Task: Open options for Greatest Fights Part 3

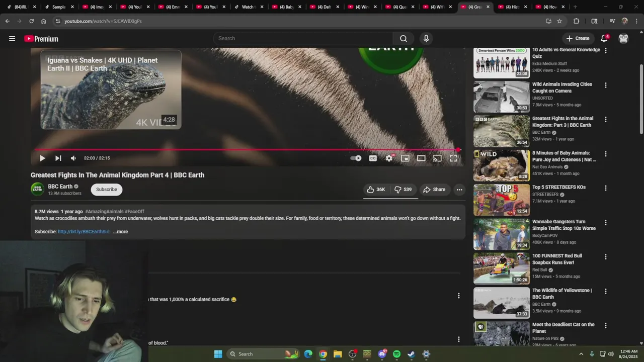Action: click(x=606, y=119)
